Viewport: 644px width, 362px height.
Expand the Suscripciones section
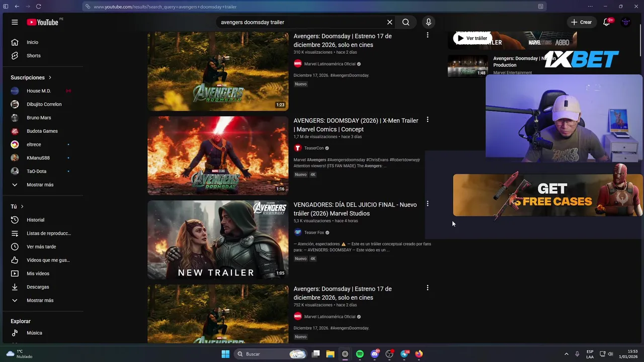31,77
